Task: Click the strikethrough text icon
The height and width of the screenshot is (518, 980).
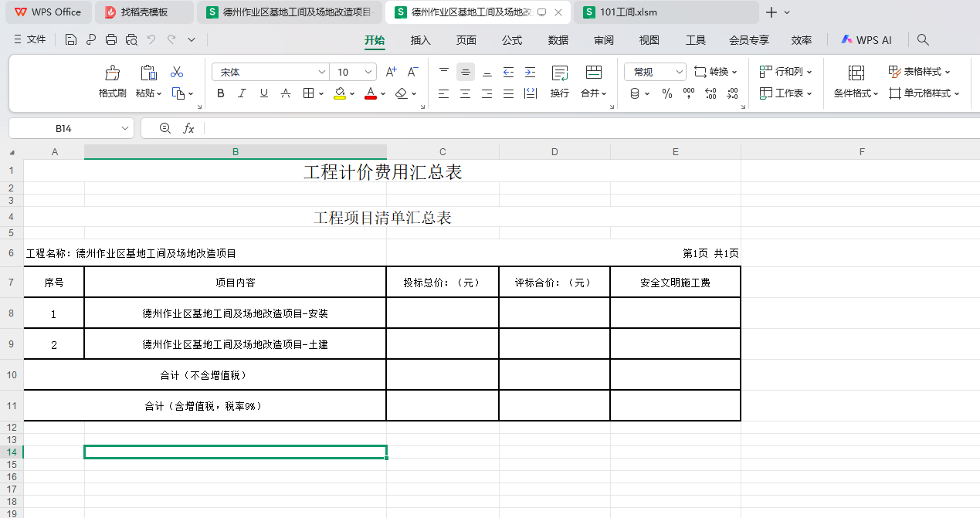Action: point(286,93)
